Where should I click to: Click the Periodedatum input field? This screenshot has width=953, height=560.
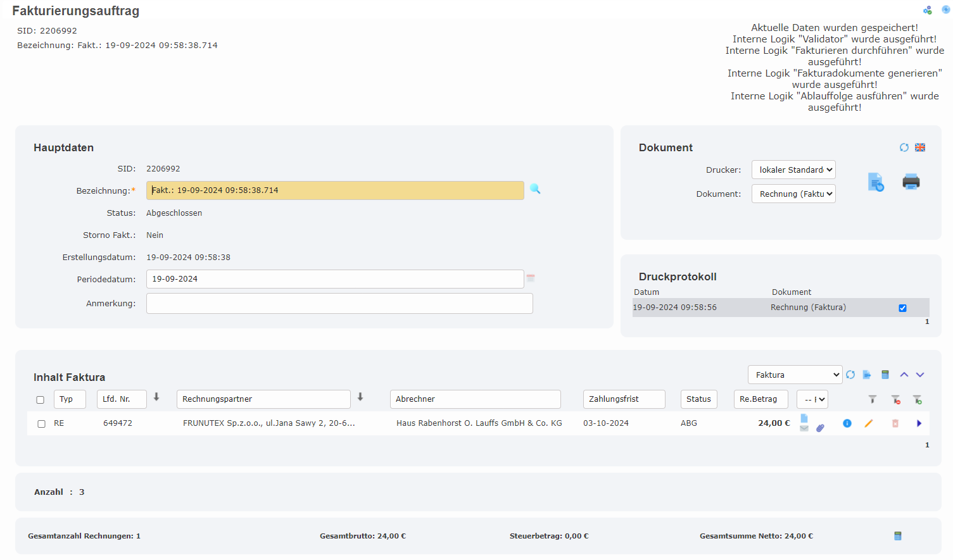tap(334, 279)
